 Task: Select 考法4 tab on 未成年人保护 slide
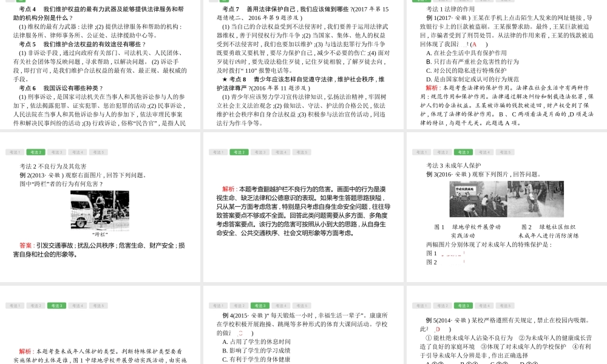(x=484, y=152)
